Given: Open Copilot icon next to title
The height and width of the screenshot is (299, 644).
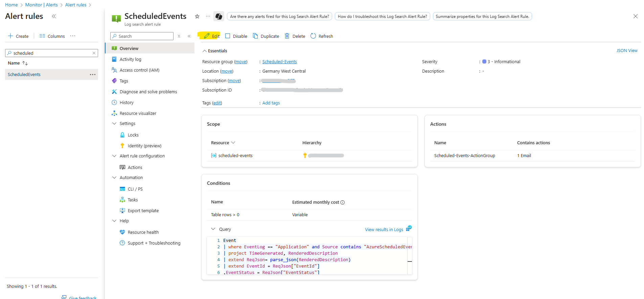Looking at the screenshot, I should (x=219, y=16).
